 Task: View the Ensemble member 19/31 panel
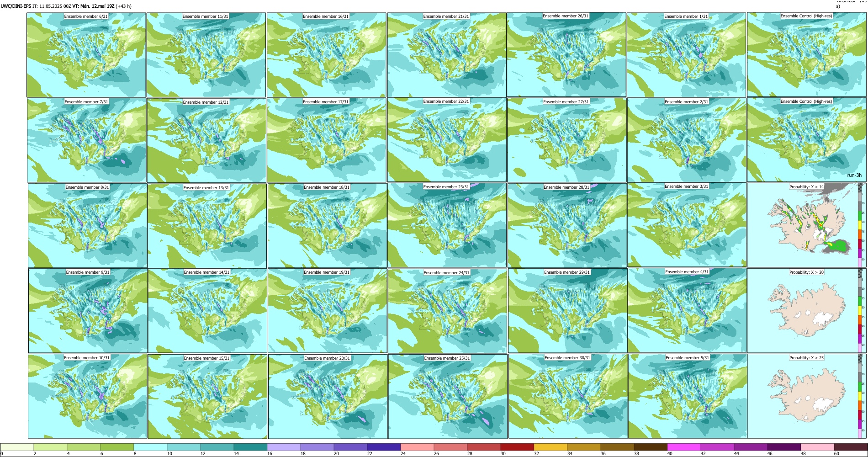click(328, 311)
